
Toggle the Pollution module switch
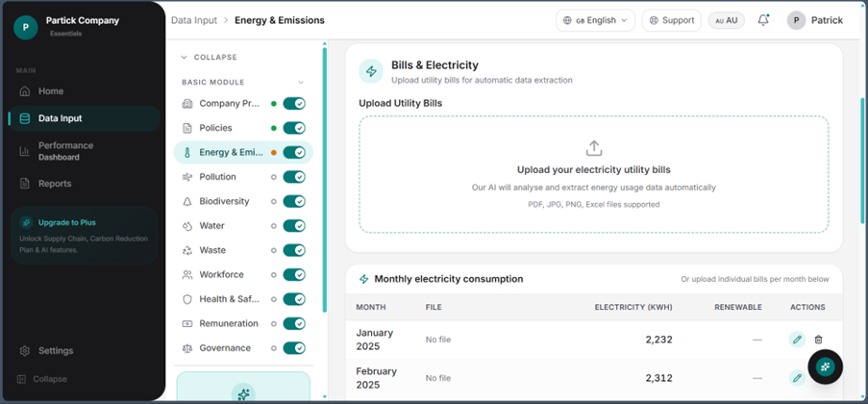[x=294, y=177]
